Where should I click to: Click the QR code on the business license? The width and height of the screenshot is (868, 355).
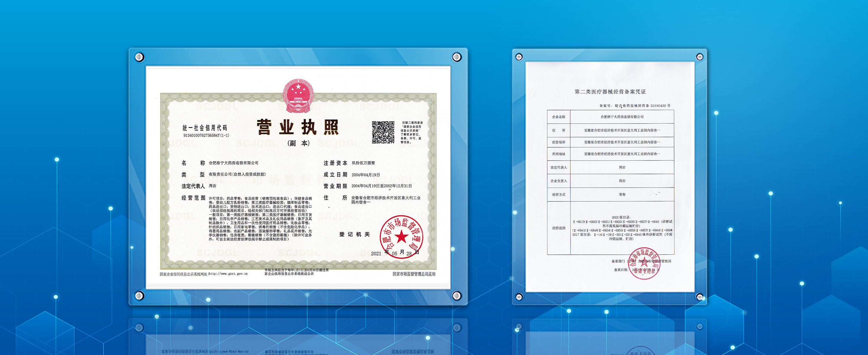(383, 132)
